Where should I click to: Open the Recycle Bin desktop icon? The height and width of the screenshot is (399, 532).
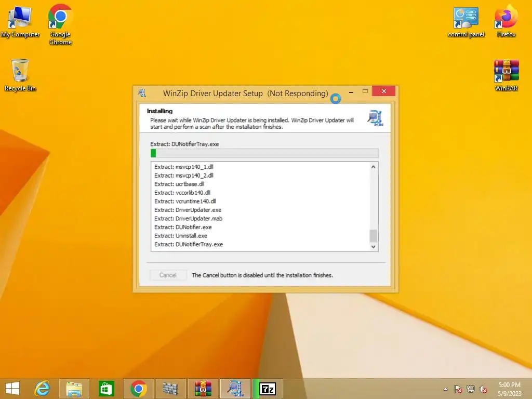20,75
